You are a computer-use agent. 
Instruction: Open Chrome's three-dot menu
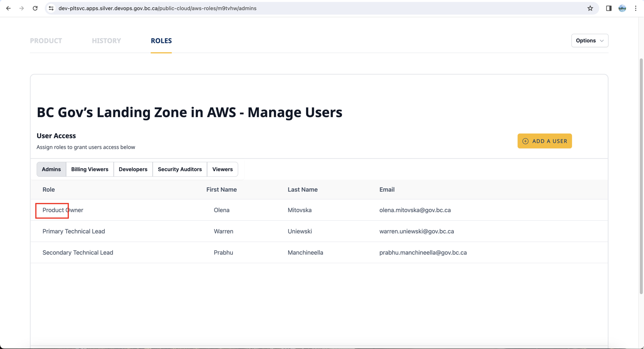[x=636, y=8]
